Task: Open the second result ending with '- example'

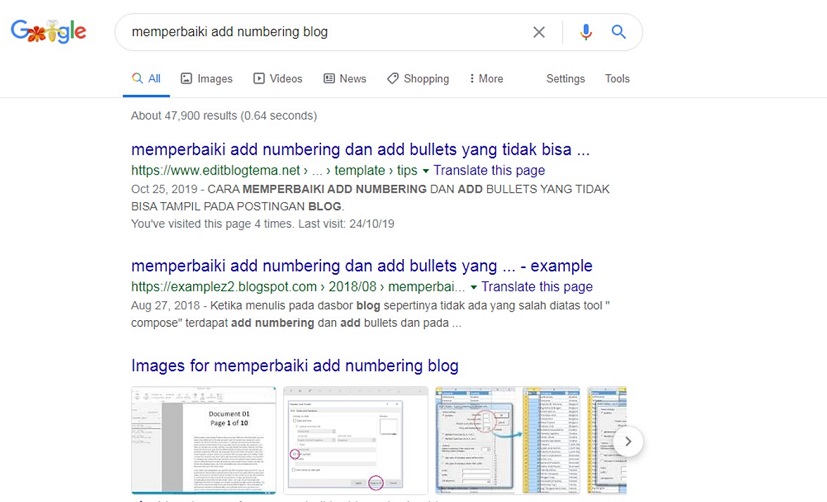Action: 362,266
